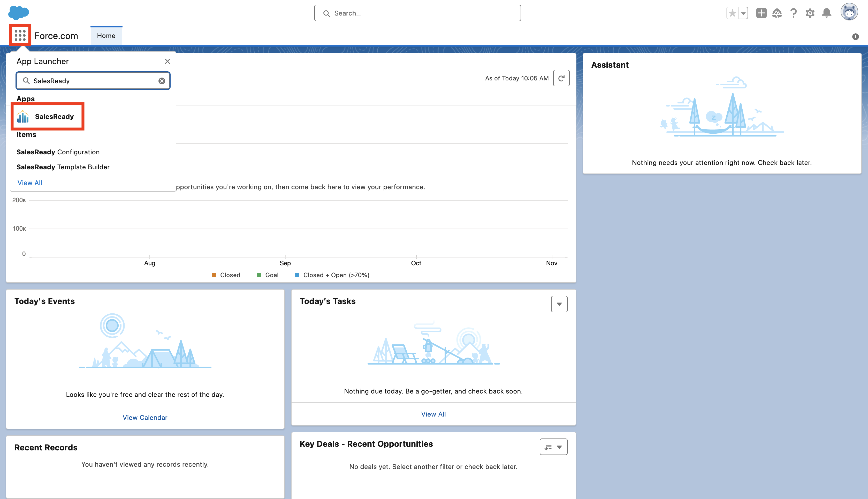
Task: Clear the App Launcher search text
Action: 162,81
